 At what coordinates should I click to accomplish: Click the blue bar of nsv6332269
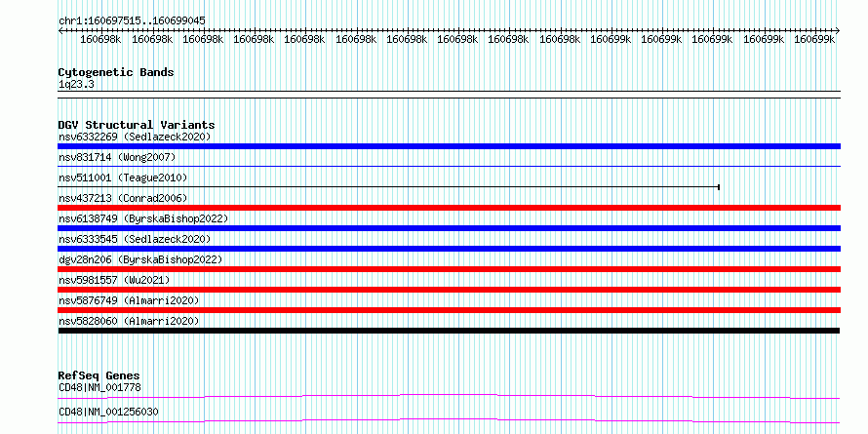(449, 146)
